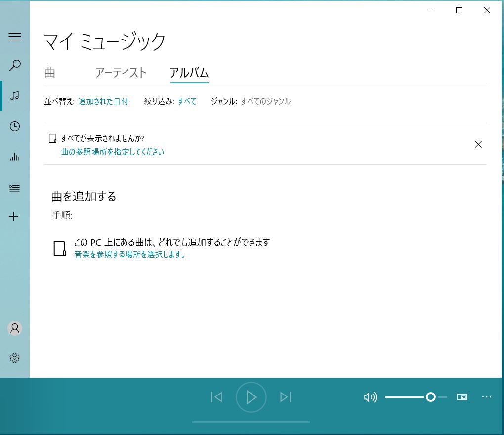504x435 pixels.
Task: Open Recent plays clock icon
Action: pyautogui.click(x=15, y=126)
